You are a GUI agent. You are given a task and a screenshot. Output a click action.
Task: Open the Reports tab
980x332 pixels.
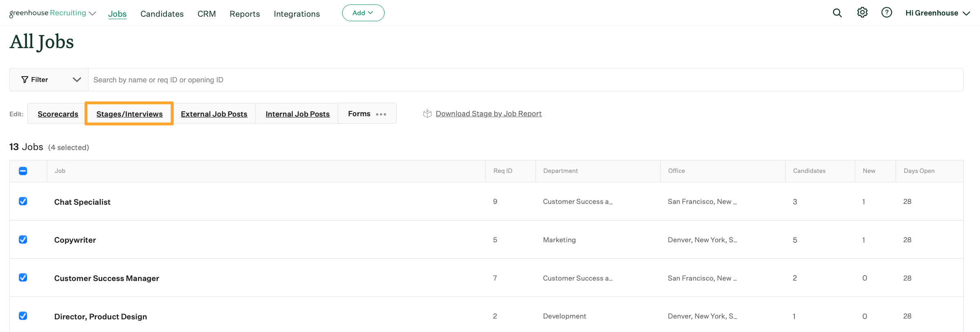click(245, 14)
